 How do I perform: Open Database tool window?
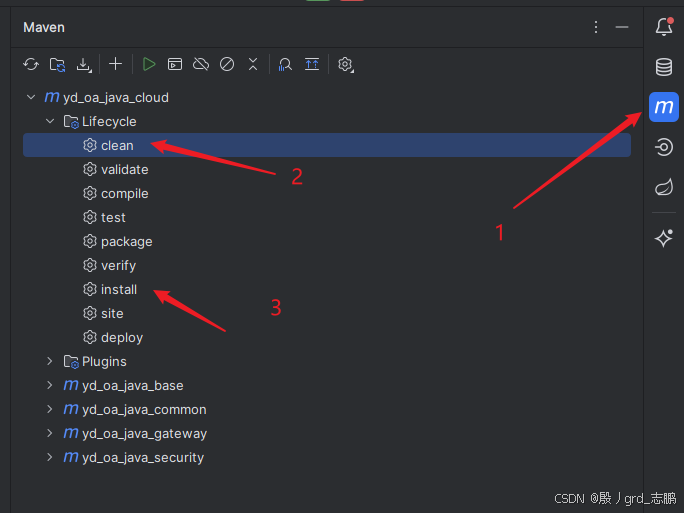coord(664,67)
